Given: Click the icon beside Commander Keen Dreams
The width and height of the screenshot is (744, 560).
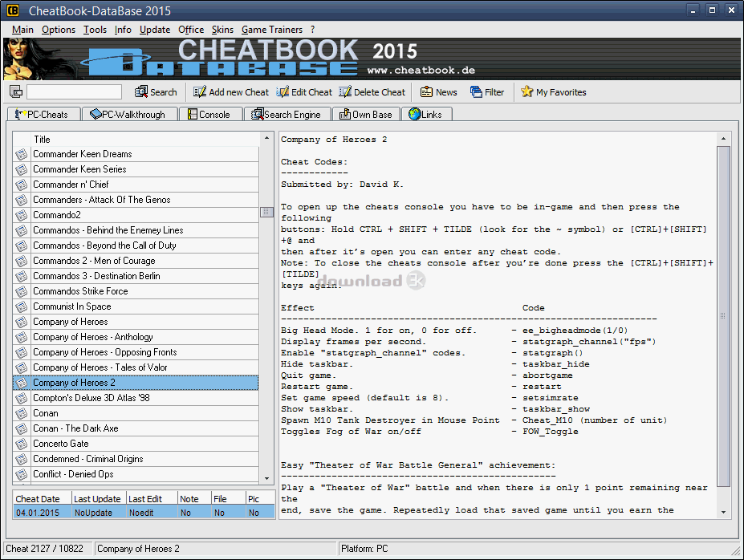Looking at the screenshot, I should pos(22,154).
